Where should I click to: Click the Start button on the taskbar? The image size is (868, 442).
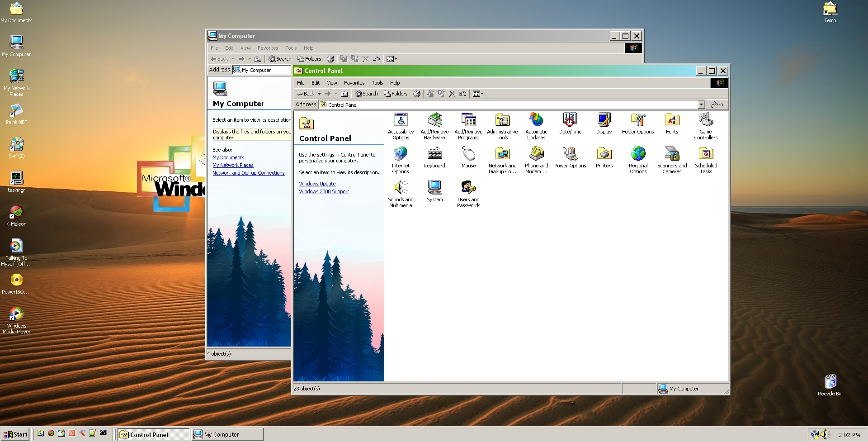tap(15, 434)
